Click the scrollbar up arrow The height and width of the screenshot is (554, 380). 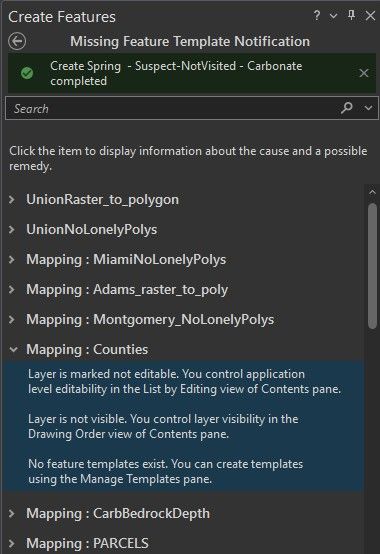372,193
